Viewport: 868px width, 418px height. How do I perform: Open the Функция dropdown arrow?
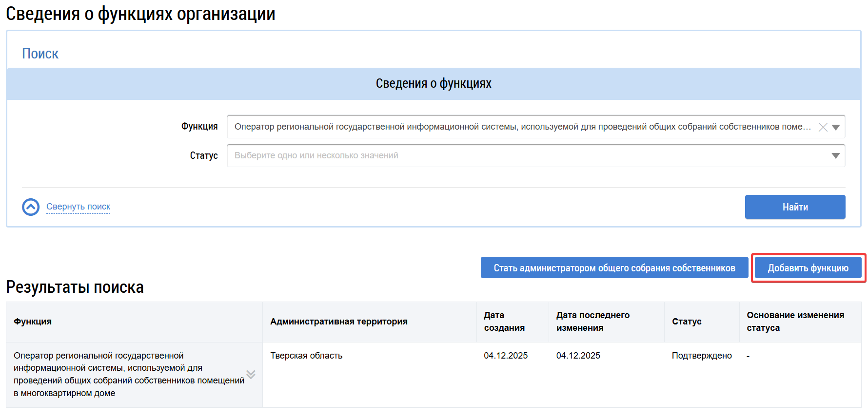836,127
